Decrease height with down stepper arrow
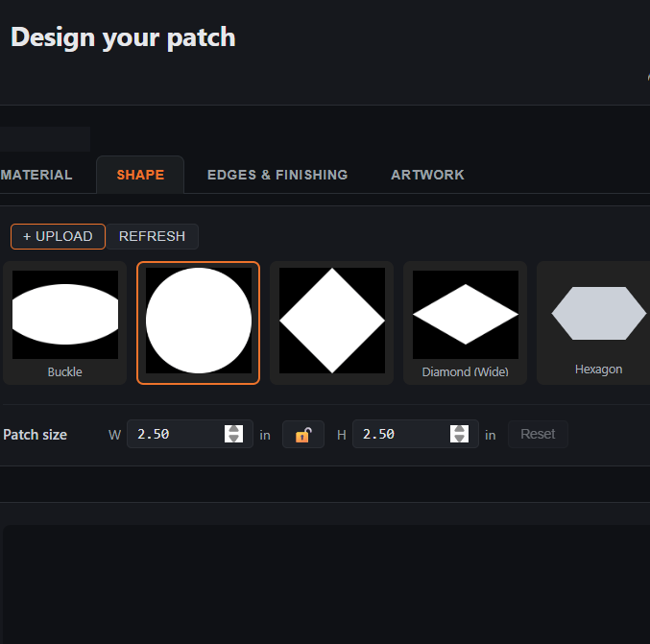 (459, 439)
